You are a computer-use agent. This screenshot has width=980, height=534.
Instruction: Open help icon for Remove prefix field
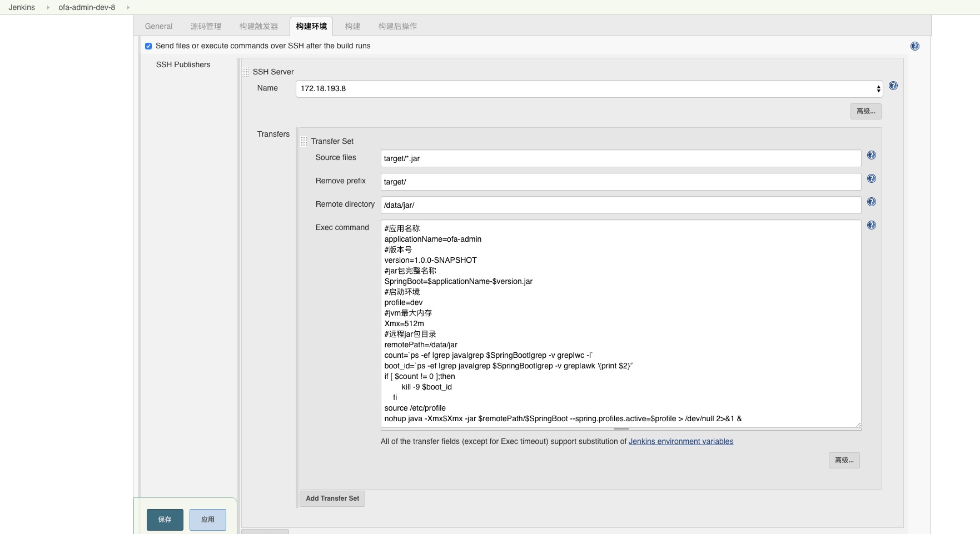pyautogui.click(x=872, y=179)
